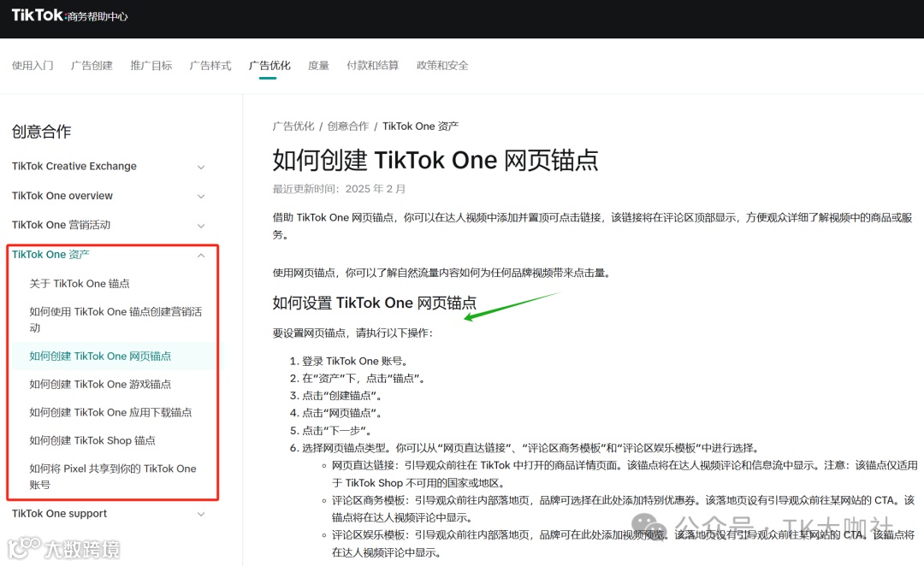Image resolution: width=924 pixels, height=566 pixels.
Task: Click step 点击“网页锚点”
Action: coord(344,413)
